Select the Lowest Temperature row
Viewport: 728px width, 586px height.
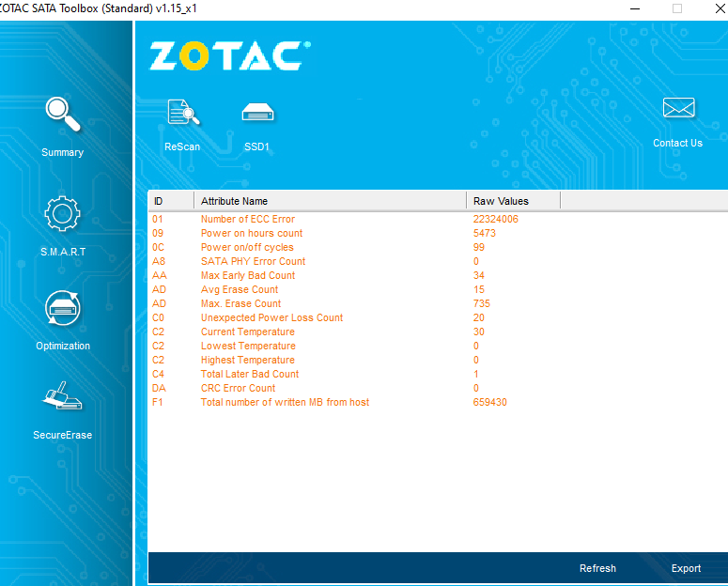(438, 346)
